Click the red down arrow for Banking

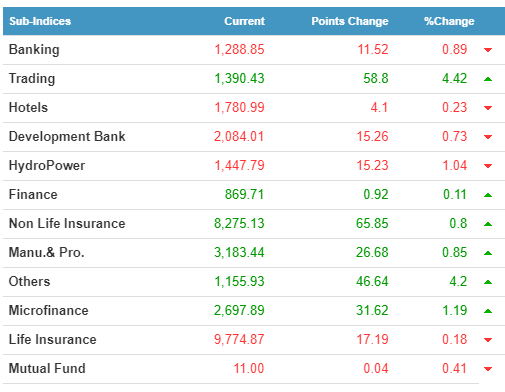[x=488, y=50]
